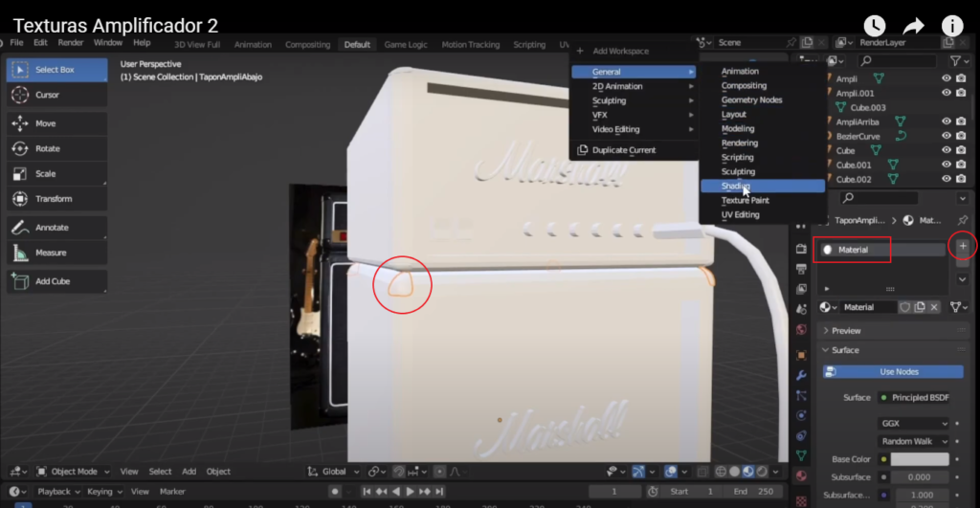The image size is (980, 508).
Task: Open the Object Mode dropdown
Action: click(x=72, y=472)
